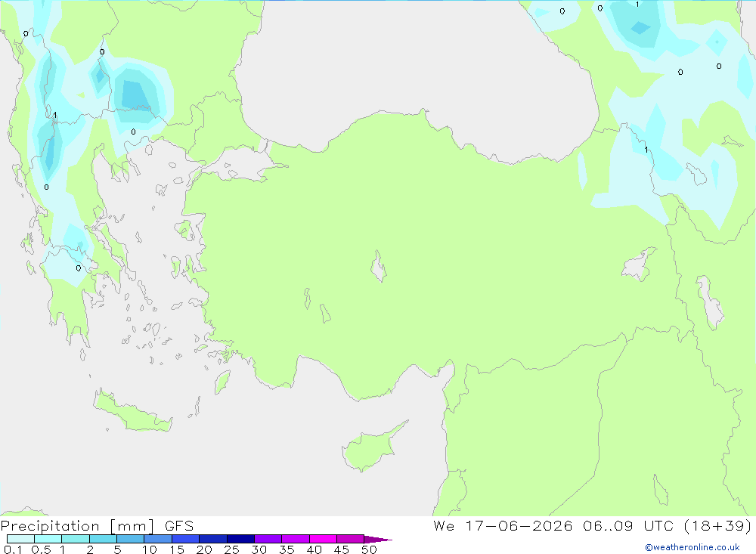Click the 45 to 50 mm legend swatch

click(351, 539)
